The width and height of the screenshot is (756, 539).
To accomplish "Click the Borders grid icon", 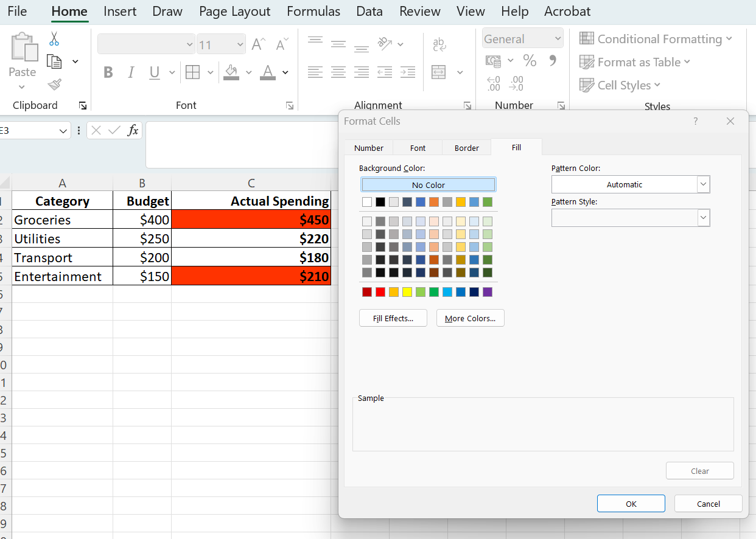I will click(193, 72).
